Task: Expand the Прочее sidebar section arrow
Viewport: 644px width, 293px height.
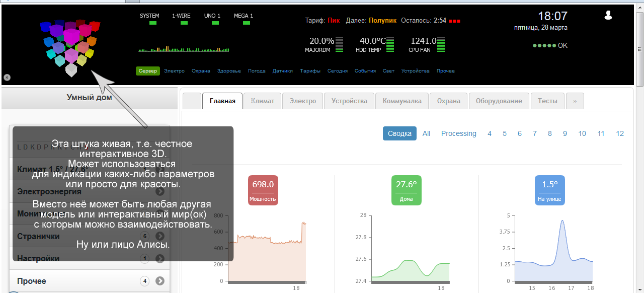Action: pyautogui.click(x=160, y=281)
